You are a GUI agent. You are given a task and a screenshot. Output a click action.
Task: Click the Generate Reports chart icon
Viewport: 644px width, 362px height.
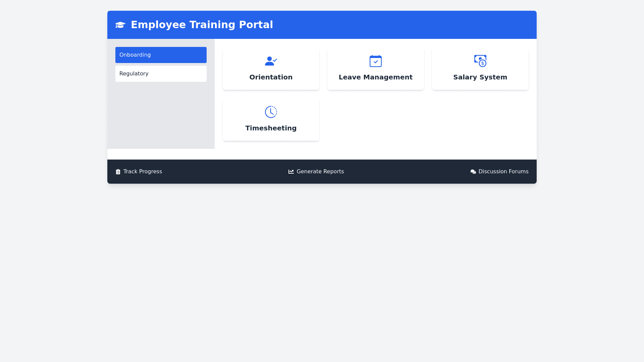[x=291, y=172]
